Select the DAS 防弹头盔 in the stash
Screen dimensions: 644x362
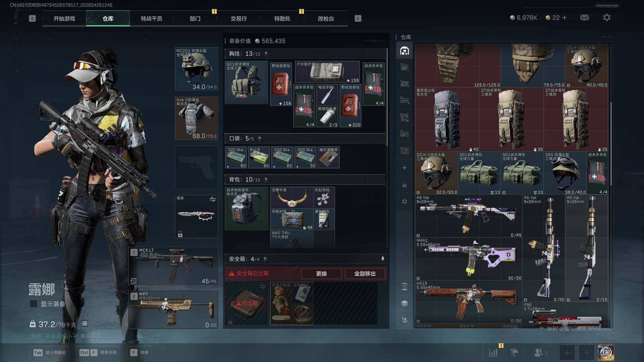coord(565,173)
